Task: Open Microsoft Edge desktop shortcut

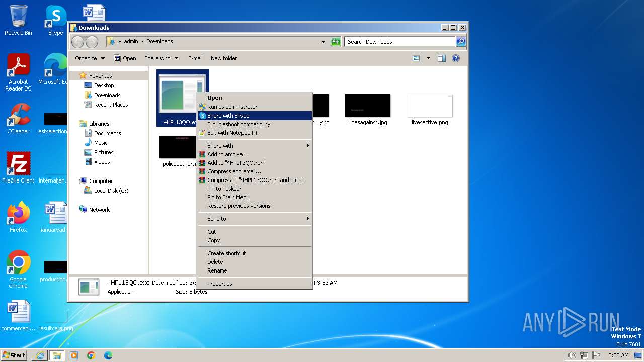Action: tap(54, 69)
